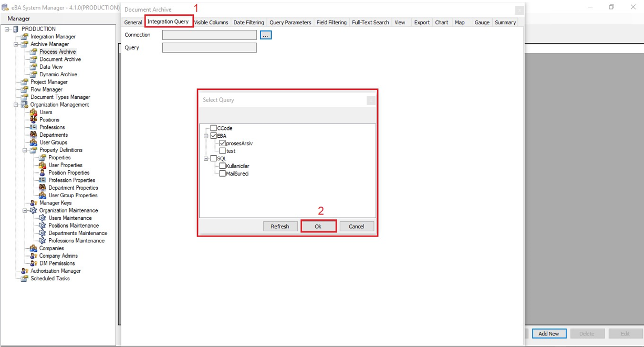Click the Authorization Manager icon
This screenshot has height=347, width=644.
24,271
